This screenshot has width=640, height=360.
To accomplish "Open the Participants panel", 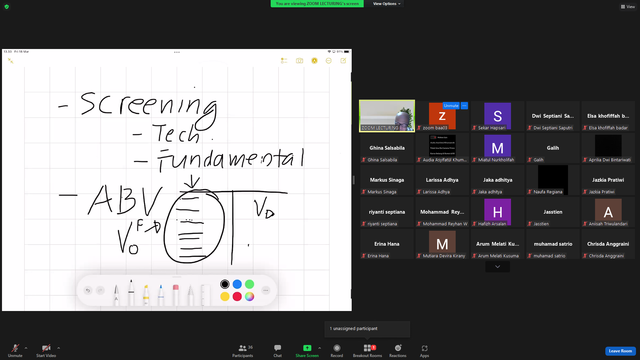I will pyautogui.click(x=243, y=350).
